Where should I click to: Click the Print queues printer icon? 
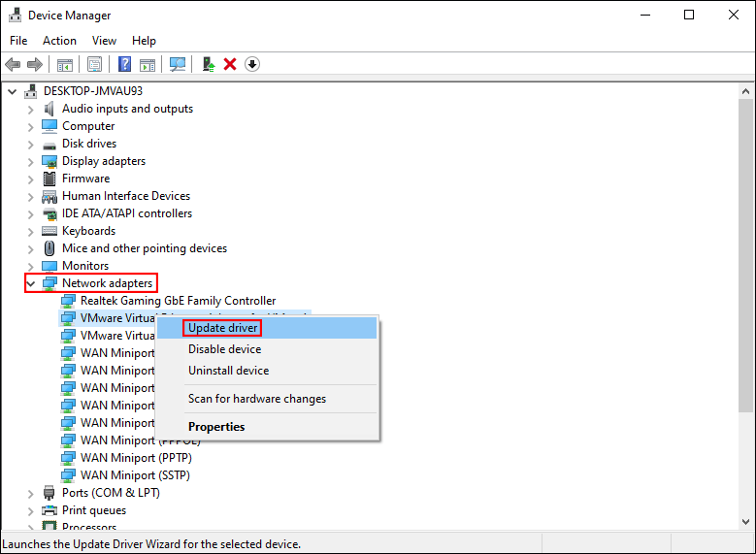click(x=49, y=510)
